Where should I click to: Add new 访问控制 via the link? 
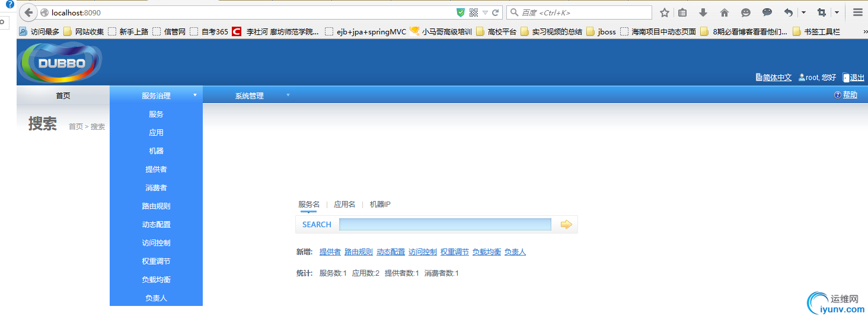point(423,252)
